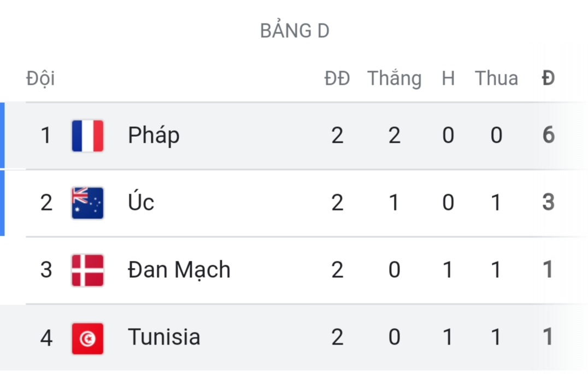Click the Đội column header
The height and width of the screenshot is (374, 588).
click(x=40, y=78)
